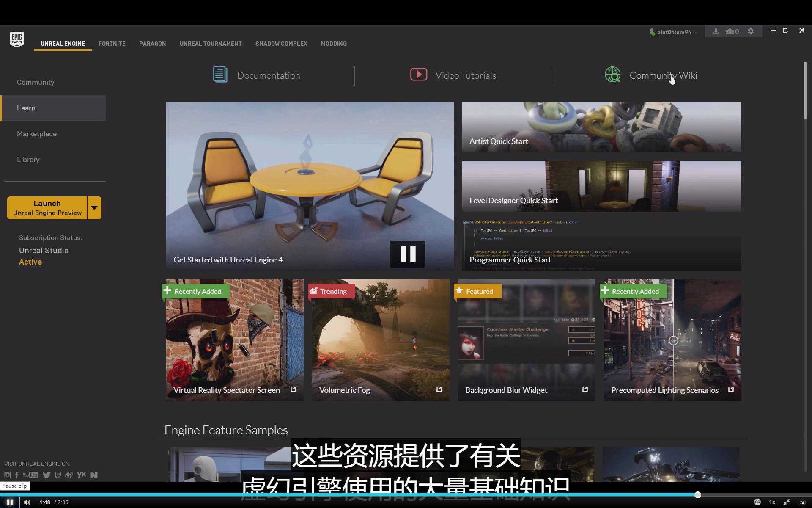Open external link icon on Volumetric Fog
Image resolution: width=812 pixels, height=508 pixels.
click(x=439, y=389)
